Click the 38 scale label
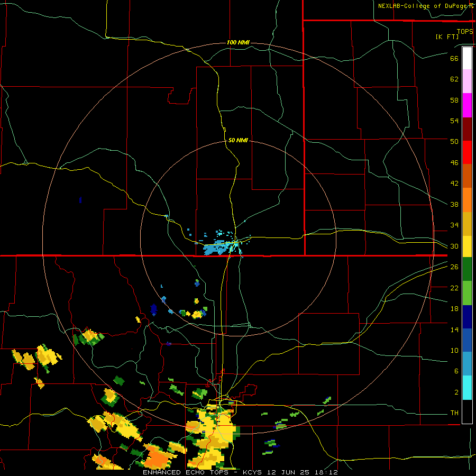Viewport: 476px width, 476px height. pyautogui.click(x=454, y=204)
